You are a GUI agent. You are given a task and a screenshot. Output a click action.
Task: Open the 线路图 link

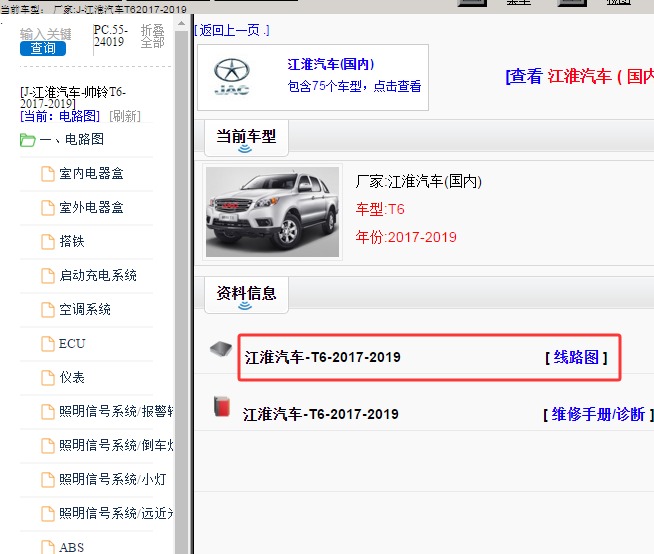pyautogui.click(x=576, y=358)
